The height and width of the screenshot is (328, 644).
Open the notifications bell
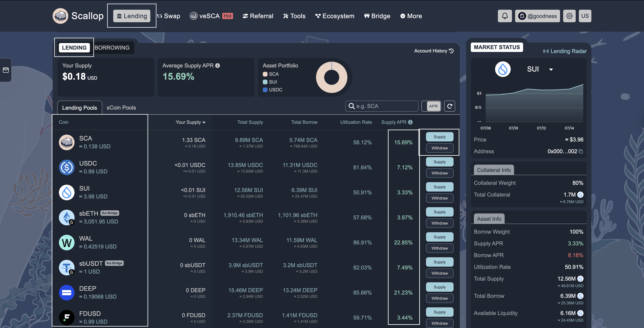505,16
